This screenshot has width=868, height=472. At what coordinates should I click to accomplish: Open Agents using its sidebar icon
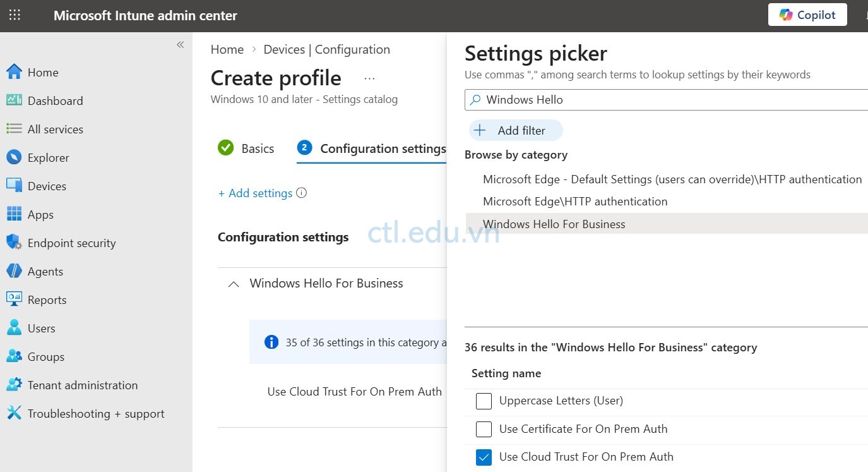click(x=14, y=271)
